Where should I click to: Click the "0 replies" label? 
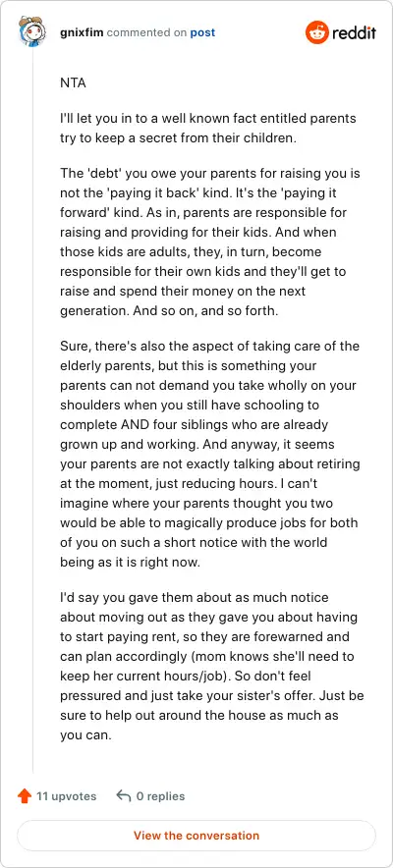[x=160, y=796]
